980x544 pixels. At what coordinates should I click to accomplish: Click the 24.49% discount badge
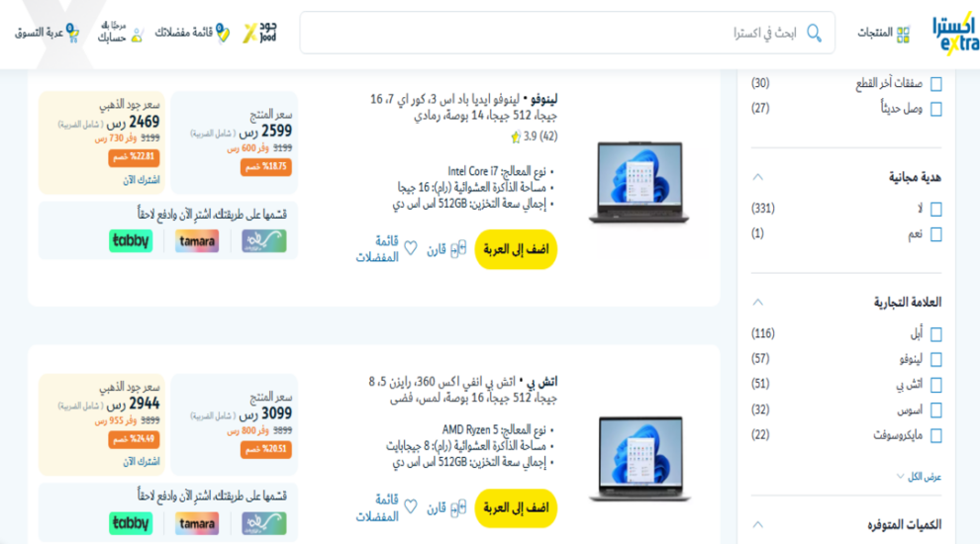pos(134,439)
